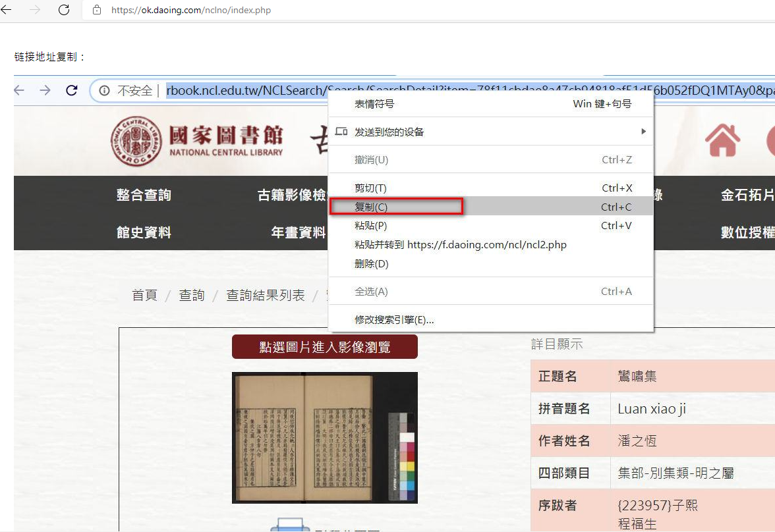775x532 pixels.
Task: Click the device icon beside 发送到您的设备
Action: coord(341,132)
